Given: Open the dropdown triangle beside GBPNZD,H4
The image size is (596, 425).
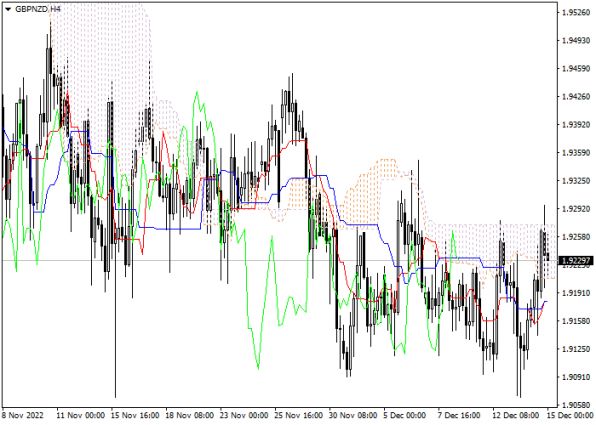Looking at the screenshot, I should [x=8, y=9].
